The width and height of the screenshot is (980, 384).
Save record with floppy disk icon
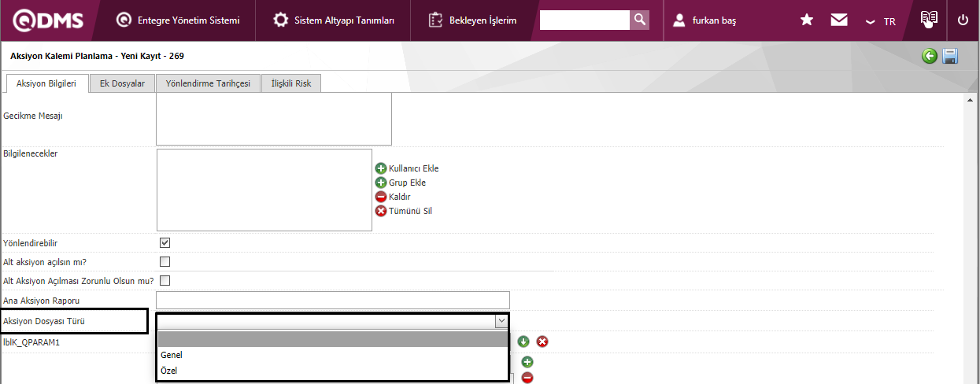[950, 56]
